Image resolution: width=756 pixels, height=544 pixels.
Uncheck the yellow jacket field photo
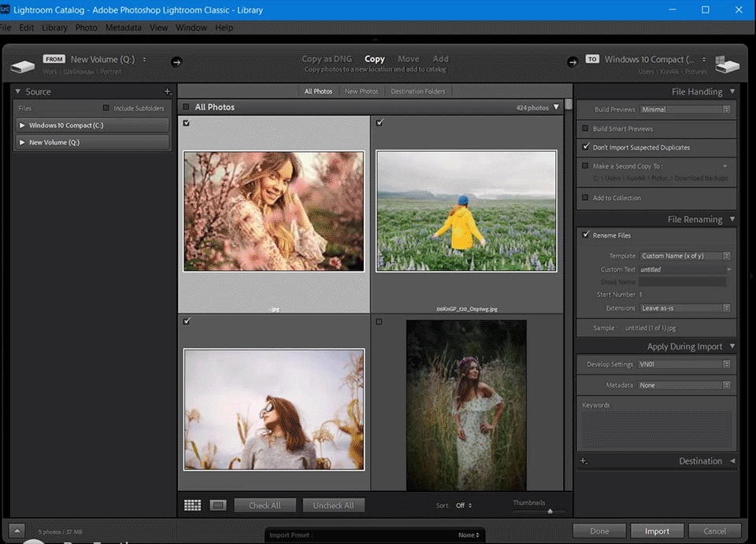tap(380, 122)
